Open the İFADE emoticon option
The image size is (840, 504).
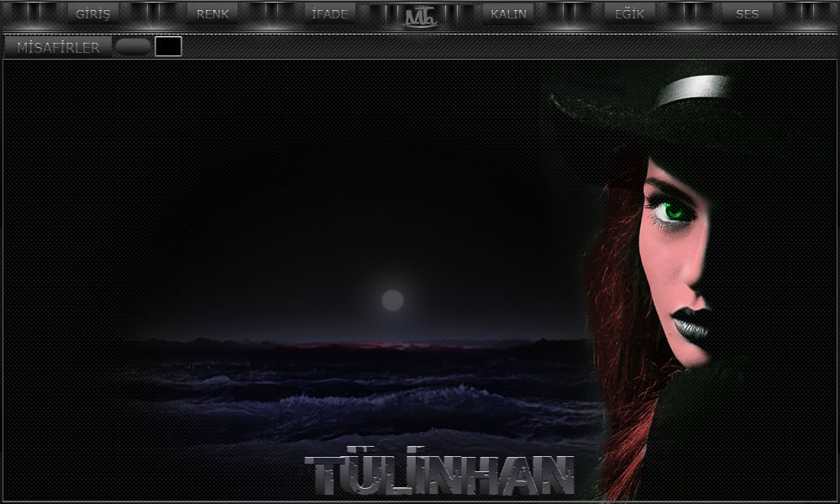329,13
